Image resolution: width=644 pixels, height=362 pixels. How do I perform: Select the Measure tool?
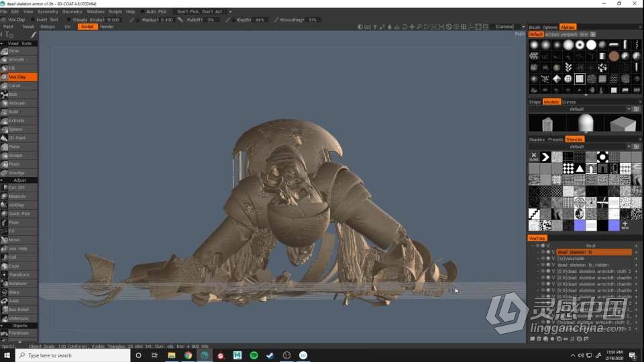tap(19, 196)
